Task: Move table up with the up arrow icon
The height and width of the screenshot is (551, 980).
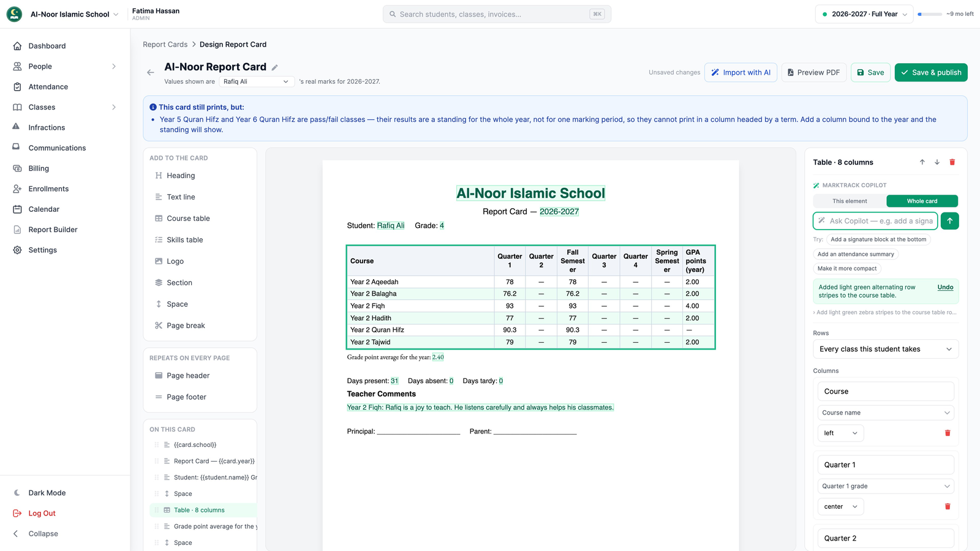Action: [922, 162]
